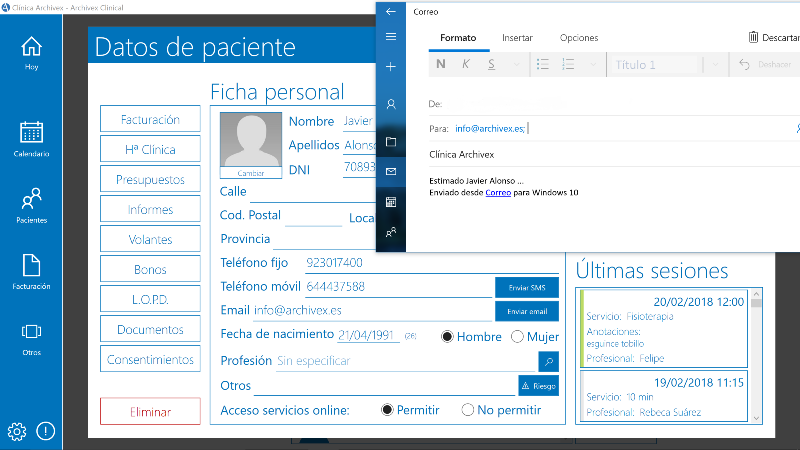The height and width of the screenshot is (450, 800).
Task: Click the Deshacer undo button
Action: (x=764, y=64)
